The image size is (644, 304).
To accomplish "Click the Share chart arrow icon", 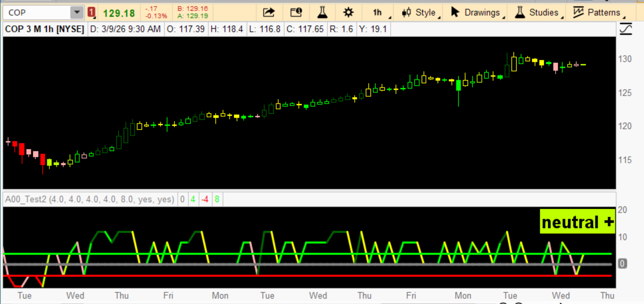I will (x=269, y=12).
